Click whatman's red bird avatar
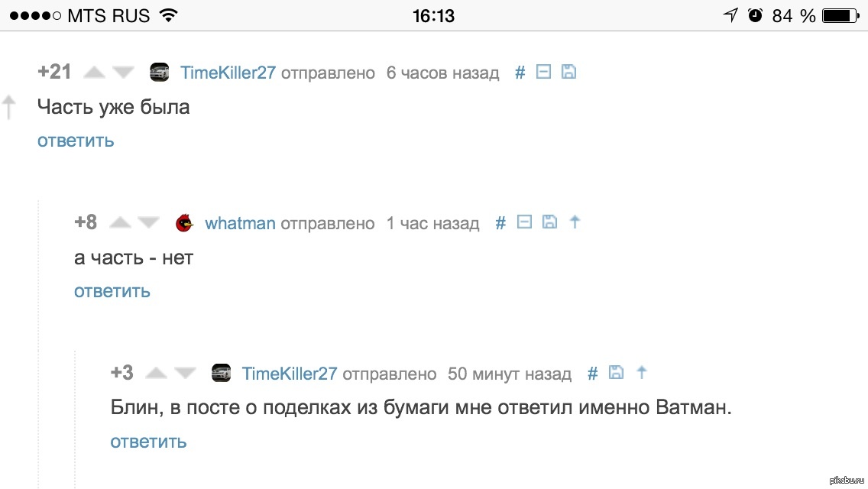Viewport: 868px width, 489px height. tap(184, 222)
